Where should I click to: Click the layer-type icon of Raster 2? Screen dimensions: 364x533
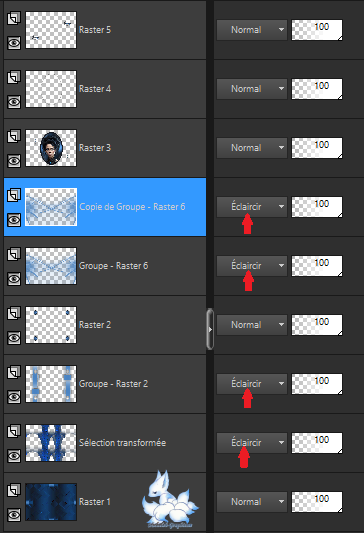tap(14, 313)
